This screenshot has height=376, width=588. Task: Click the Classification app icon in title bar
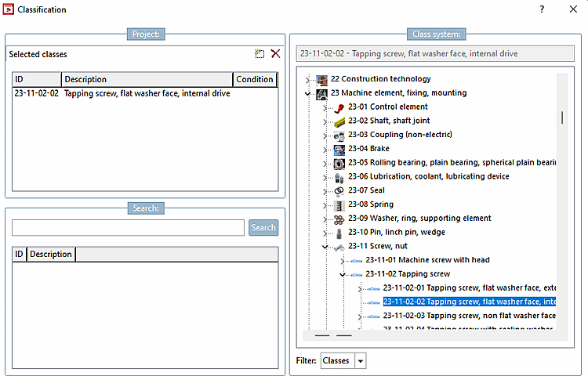coord(9,9)
